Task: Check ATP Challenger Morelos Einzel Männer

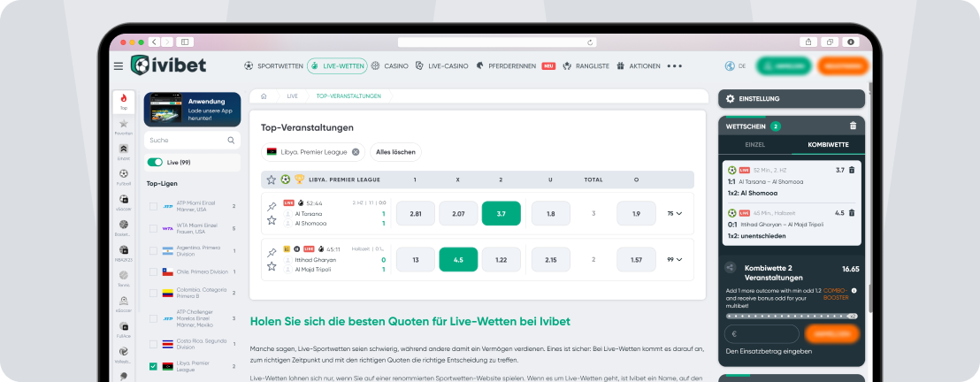Action: pos(153,318)
